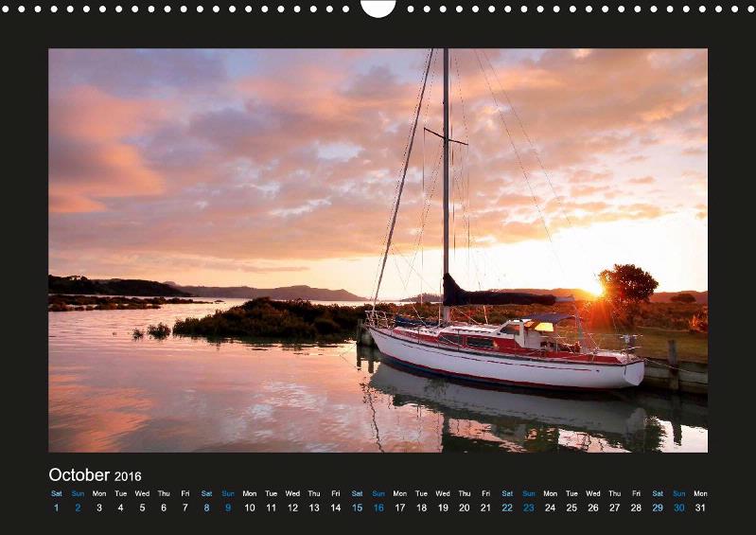The height and width of the screenshot is (535, 756).
Task: Click the Sat label above date 29
Action: [658, 493]
